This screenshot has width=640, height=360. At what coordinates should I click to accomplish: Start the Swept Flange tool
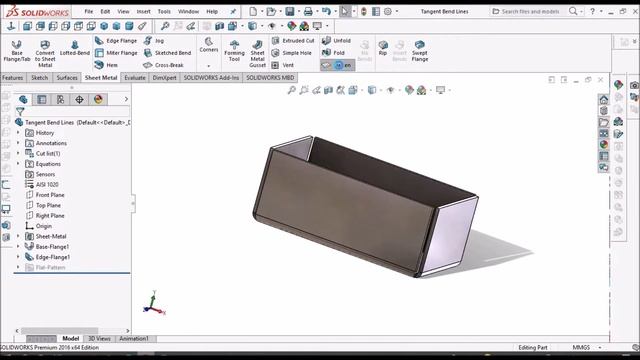420,51
